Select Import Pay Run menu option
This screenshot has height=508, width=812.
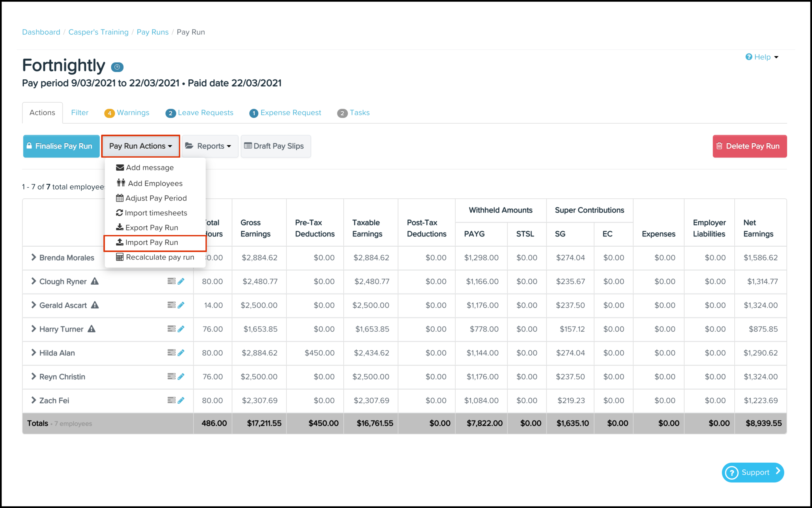pyautogui.click(x=152, y=243)
